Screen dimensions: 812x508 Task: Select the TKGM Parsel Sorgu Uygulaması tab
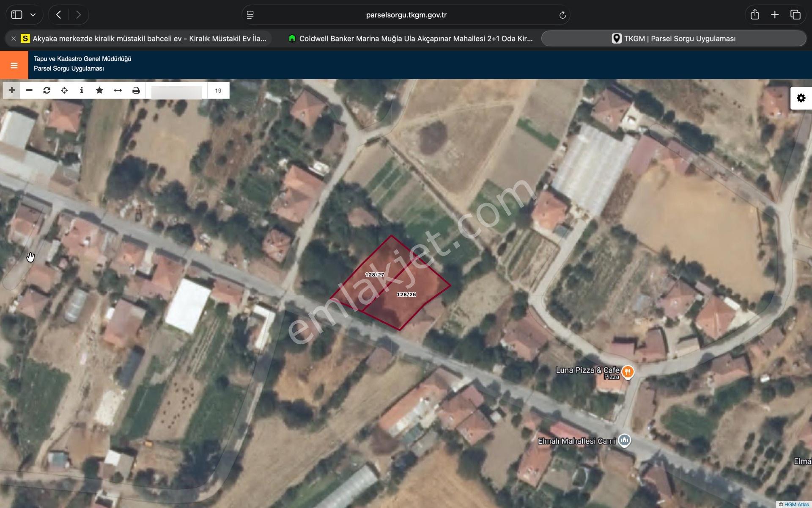coord(674,39)
